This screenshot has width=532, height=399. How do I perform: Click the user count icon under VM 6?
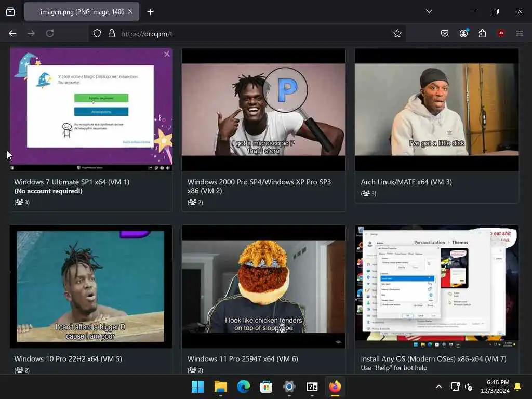click(192, 370)
